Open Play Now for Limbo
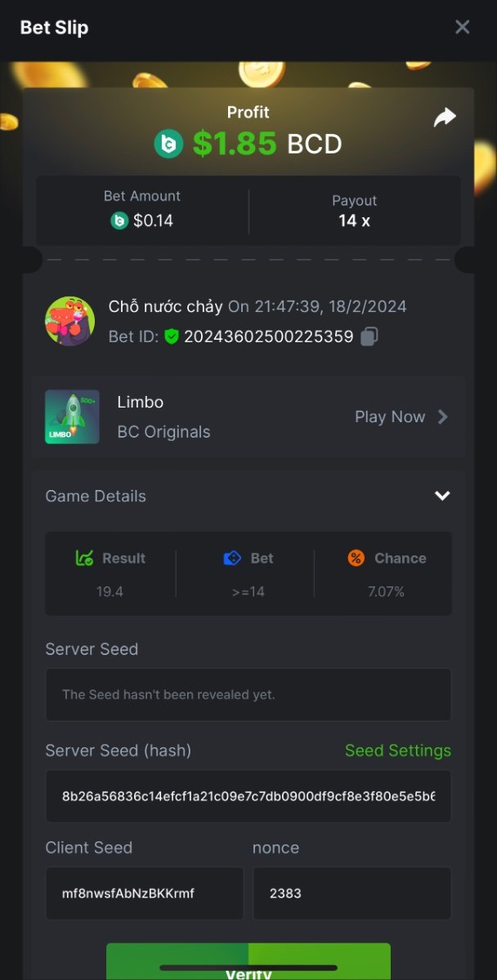This screenshot has width=497, height=980. (x=390, y=416)
